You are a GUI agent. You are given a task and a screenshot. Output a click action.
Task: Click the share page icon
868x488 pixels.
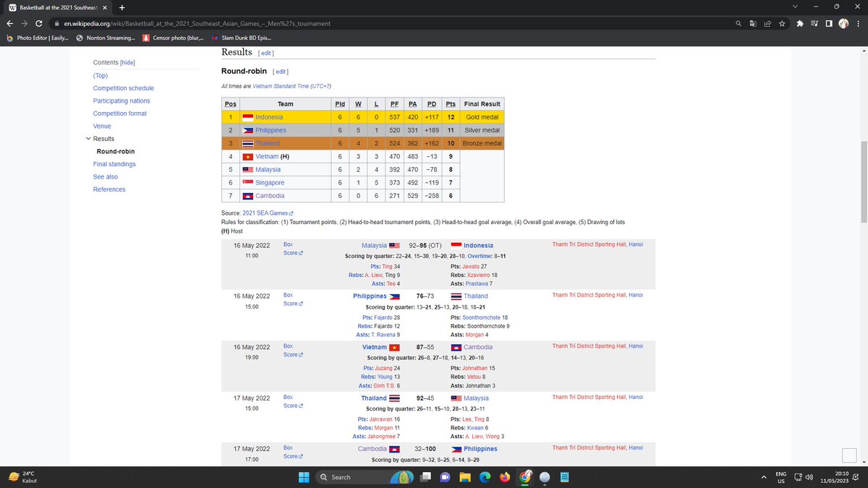[x=767, y=23]
